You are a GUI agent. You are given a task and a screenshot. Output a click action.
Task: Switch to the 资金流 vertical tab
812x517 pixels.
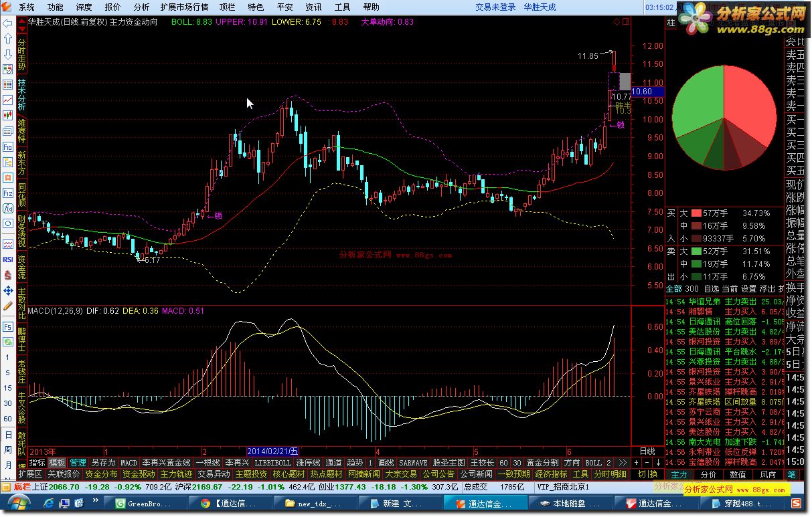pos(21,268)
